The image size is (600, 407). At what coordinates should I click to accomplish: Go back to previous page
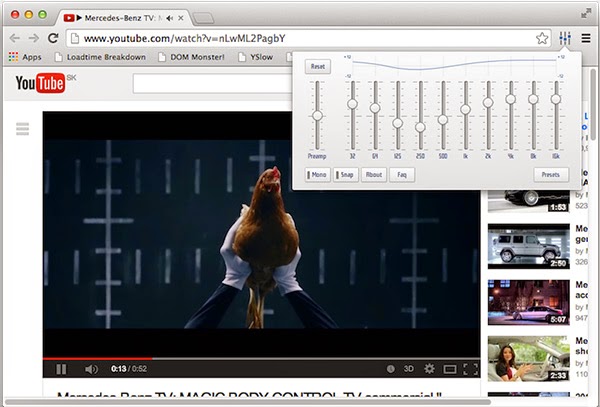click(15, 38)
